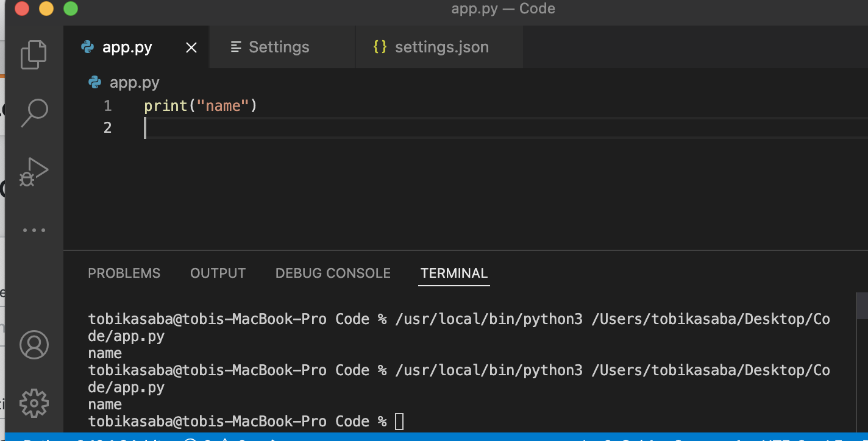This screenshot has width=868, height=441.
Task: Switch to the app.py editor tab
Action: [127, 48]
